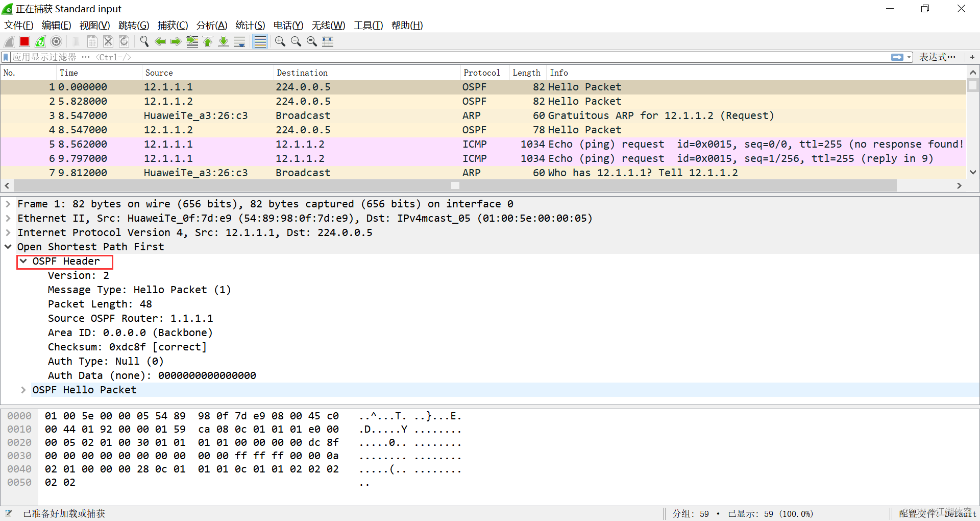The width and height of the screenshot is (980, 521).
Task: Select Checksum 0xdc8f field
Action: pyautogui.click(x=128, y=347)
